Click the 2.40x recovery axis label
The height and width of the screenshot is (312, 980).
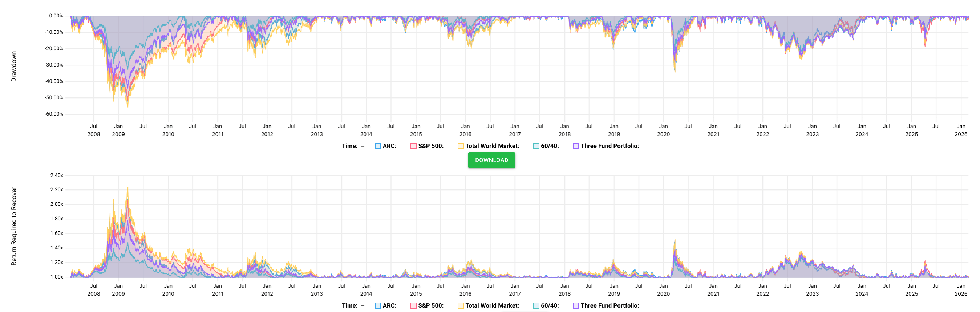click(57, 175)
